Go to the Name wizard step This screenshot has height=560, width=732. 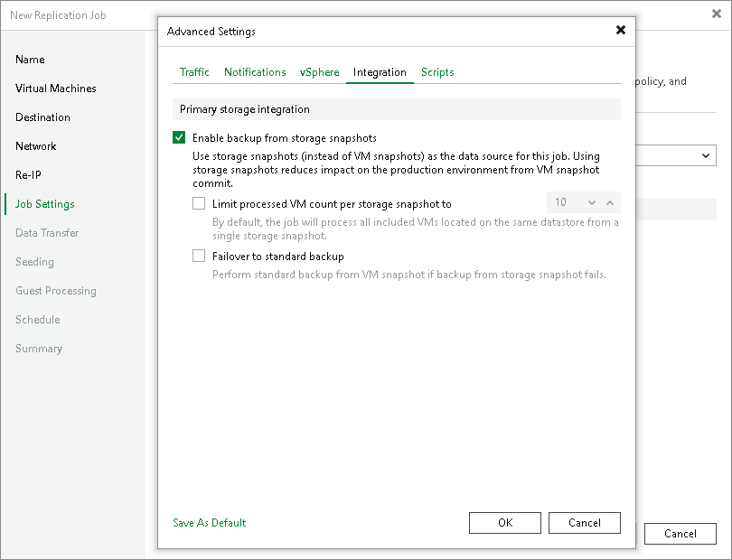(x=30, y=60)
